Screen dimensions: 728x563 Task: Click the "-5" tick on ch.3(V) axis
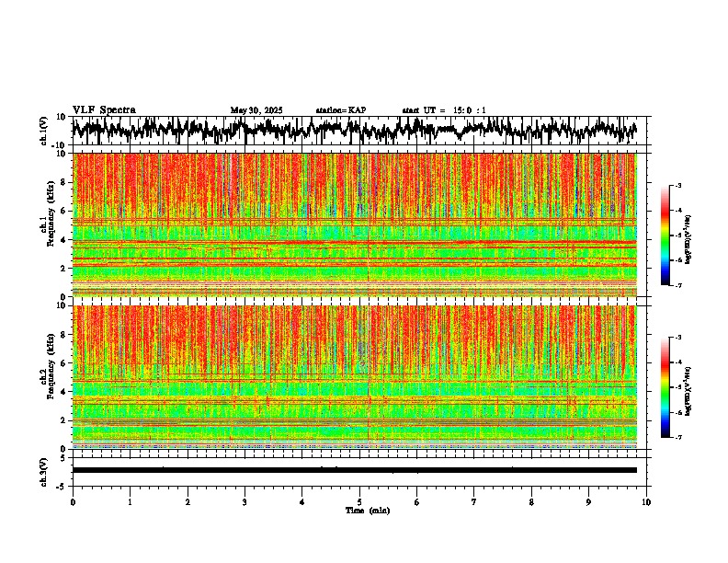pyautogui.click(x=63, y=487)
